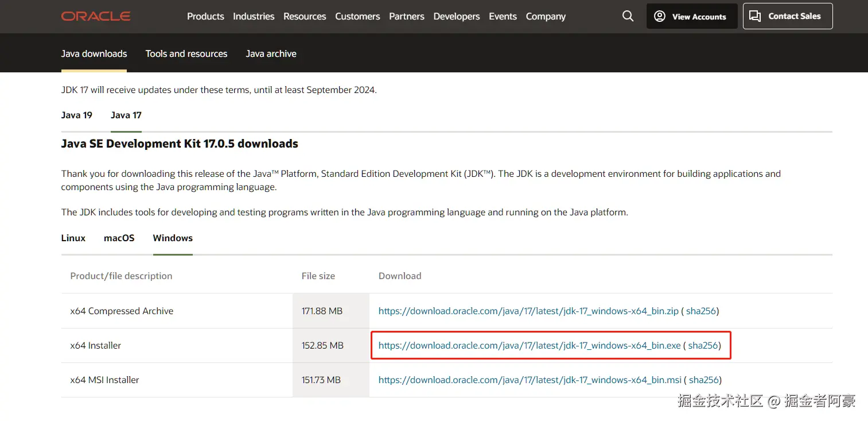The width and height of the screenshot is (868, 421).
Task: Open sha256 link for the exe installer
Action: [x=703, y=345]
